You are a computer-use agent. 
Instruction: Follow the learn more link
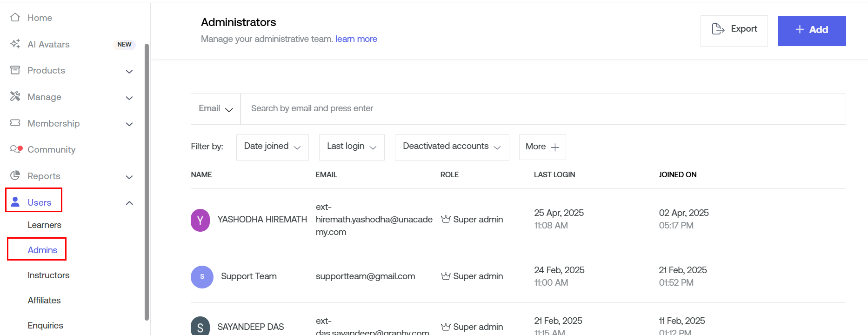coord(356,39)
